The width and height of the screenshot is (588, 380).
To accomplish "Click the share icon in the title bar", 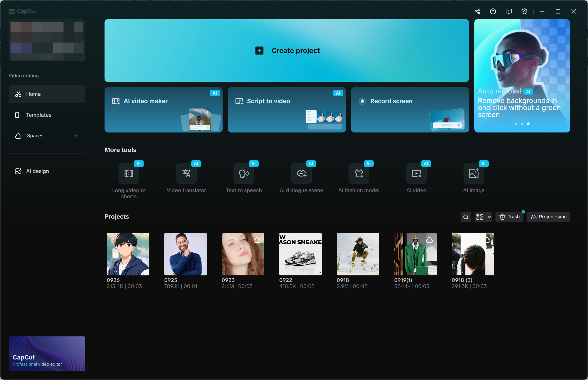I will tap(477, 11).
